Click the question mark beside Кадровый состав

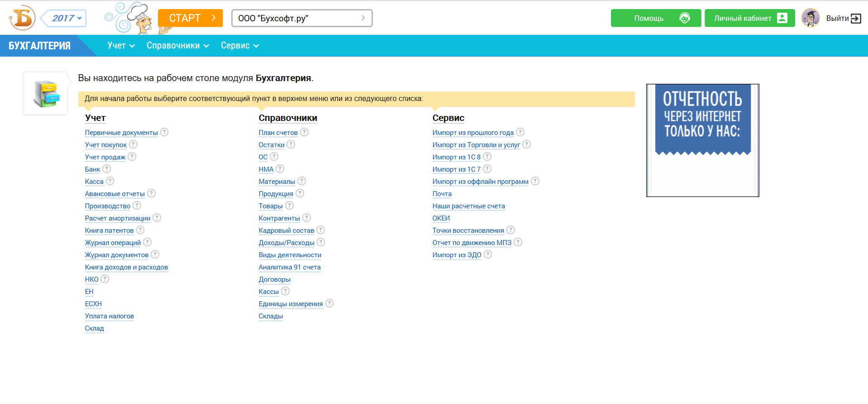[x=321, y=230]
